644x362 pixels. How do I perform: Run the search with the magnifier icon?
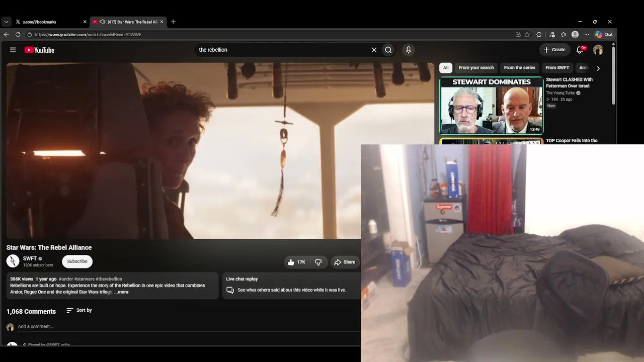(x=388, y=50)
